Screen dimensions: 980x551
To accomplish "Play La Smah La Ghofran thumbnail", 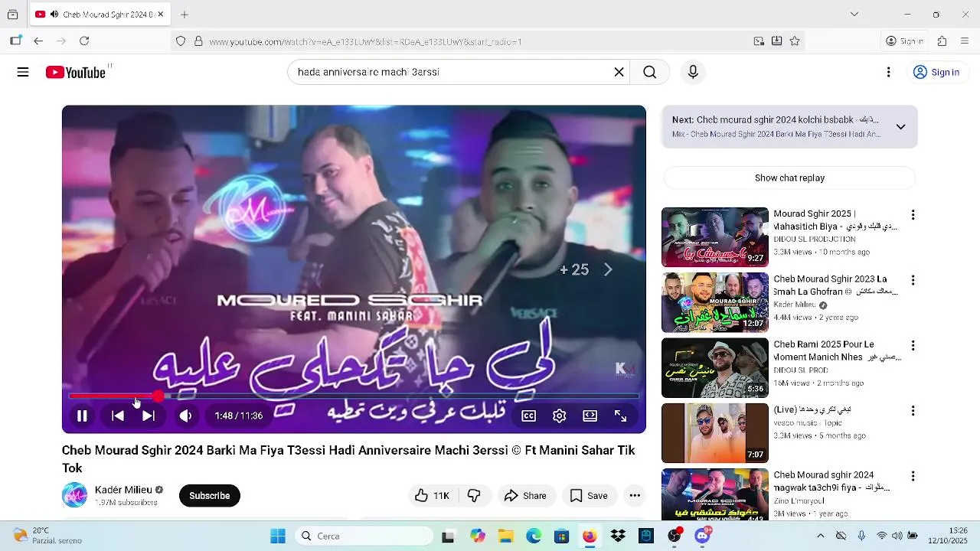I will (x=715, y=302).
